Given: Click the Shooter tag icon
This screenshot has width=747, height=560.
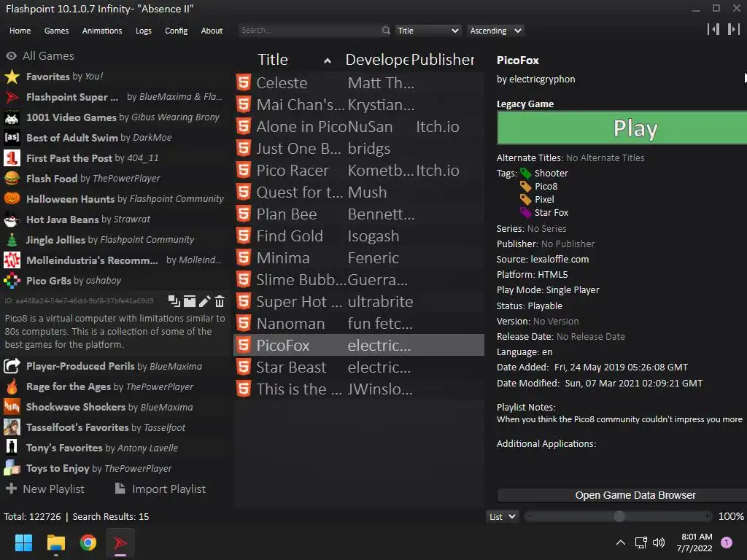Looking at the screenshot, I should pos(525,173).
